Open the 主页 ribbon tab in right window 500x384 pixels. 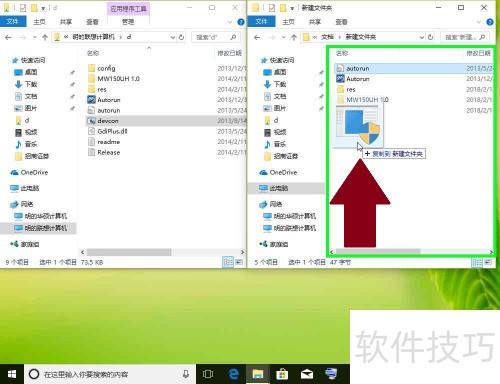tap(288, 22)
